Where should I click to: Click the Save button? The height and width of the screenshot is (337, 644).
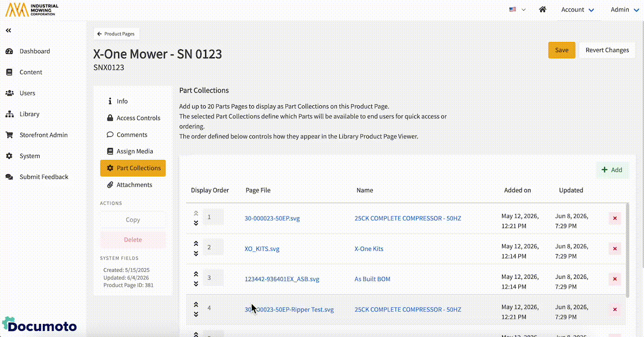coord(562,50)
